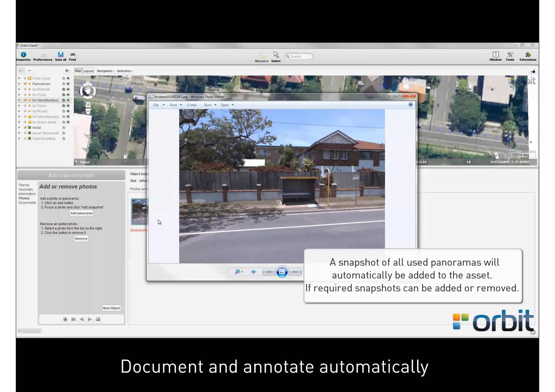Image resolution: width=555 pixels, height=392 pixels.
Task: Select Theme step in procedure list
Action: click(24, 185)
